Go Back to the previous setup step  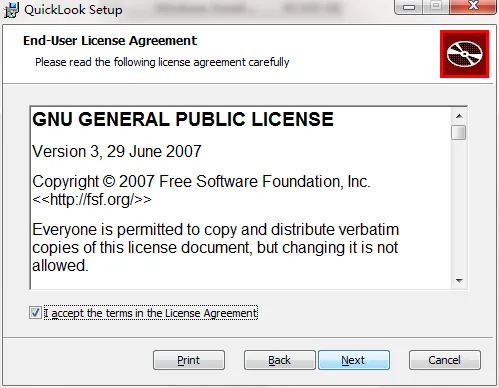280,360
